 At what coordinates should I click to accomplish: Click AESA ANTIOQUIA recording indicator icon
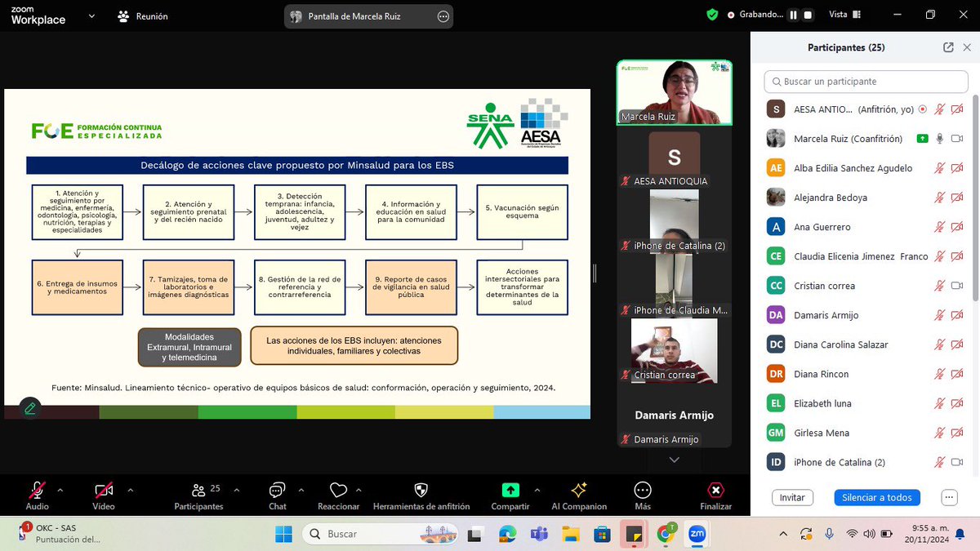pos(923,109)
